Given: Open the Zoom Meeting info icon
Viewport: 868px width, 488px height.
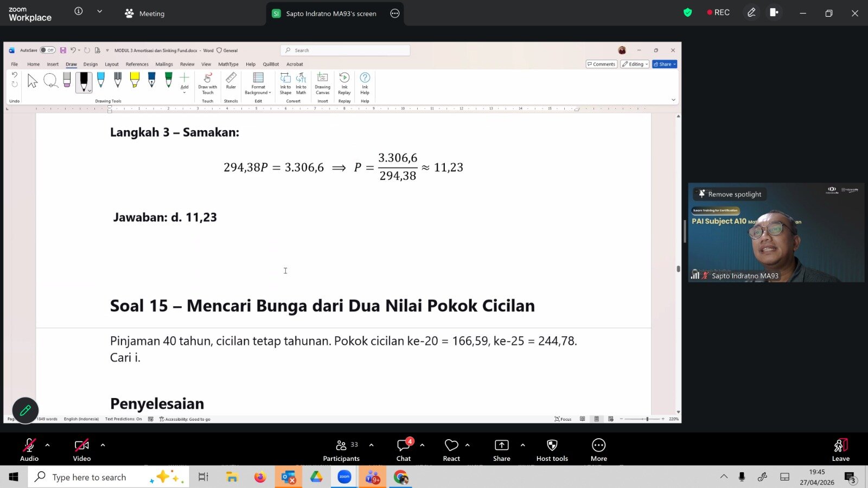Looking at the screenshot, I should [79, 11].
